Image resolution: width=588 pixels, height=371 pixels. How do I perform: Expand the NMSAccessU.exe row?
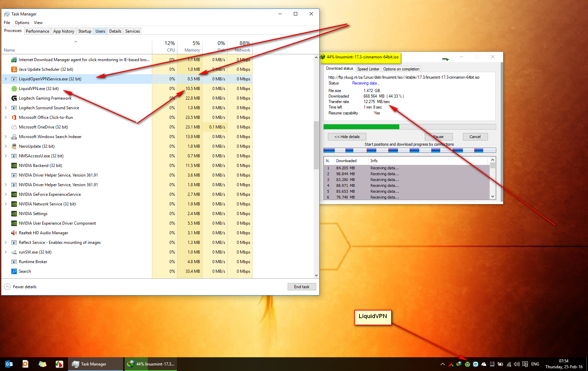pyautogui.click(x=6, y=156)
